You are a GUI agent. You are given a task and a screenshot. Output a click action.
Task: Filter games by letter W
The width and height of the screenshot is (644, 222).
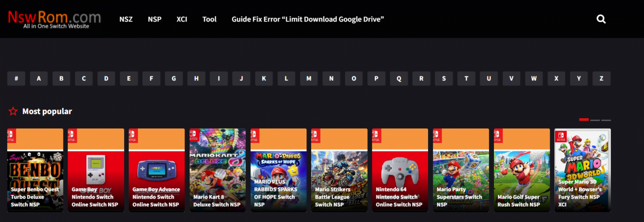click(x=534, y=78)
